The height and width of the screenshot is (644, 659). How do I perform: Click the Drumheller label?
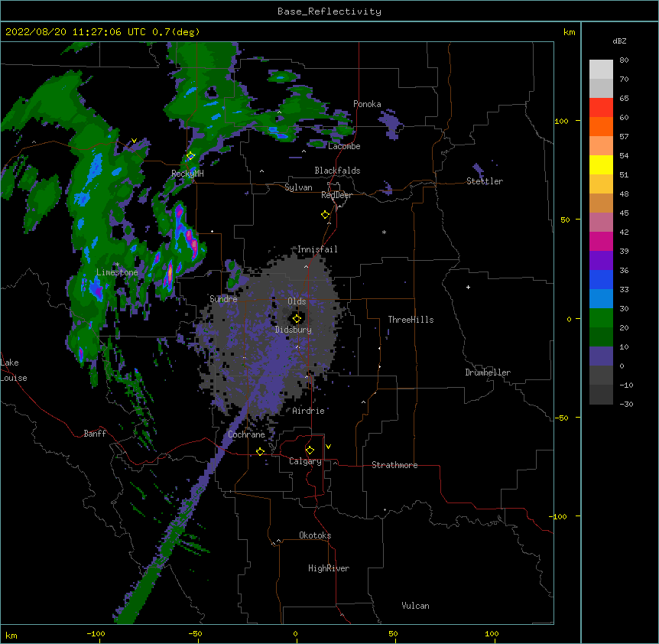point(488,372)
